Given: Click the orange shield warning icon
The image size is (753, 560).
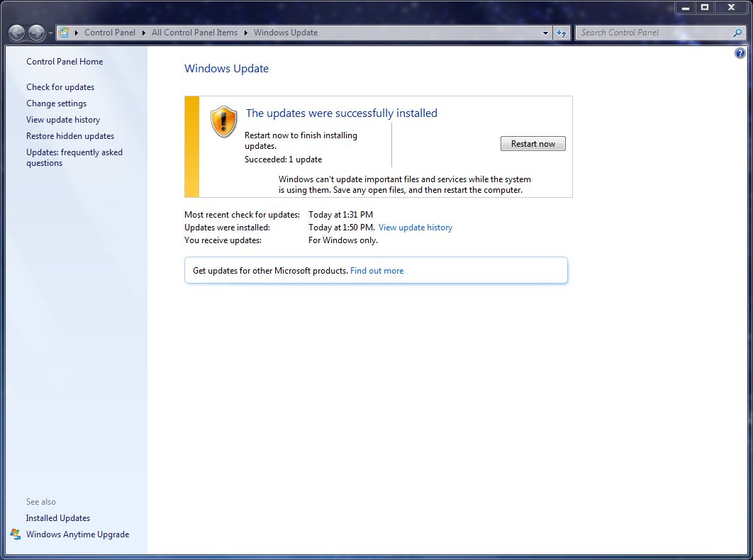Looking at the screenshot, I should pyautogui.click(x=224, y=121).
